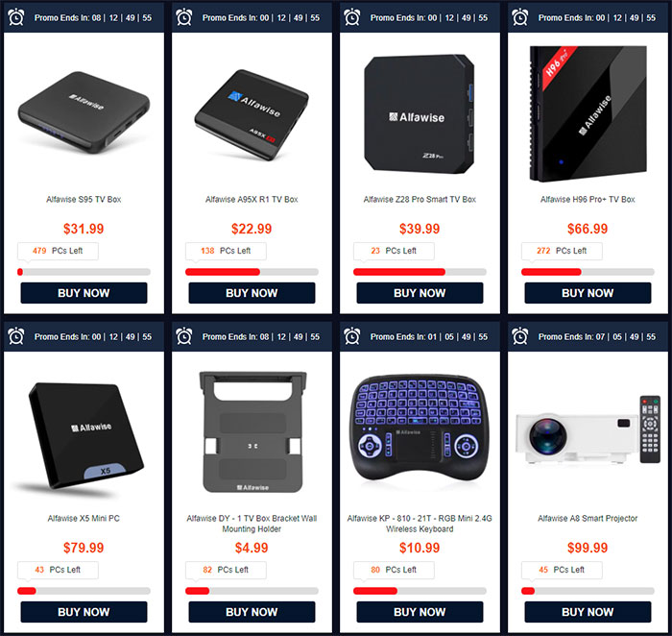Click the alarm clock icon above X5 Mini PC
This screenshot has width=672, height=636.
point(16,336)
